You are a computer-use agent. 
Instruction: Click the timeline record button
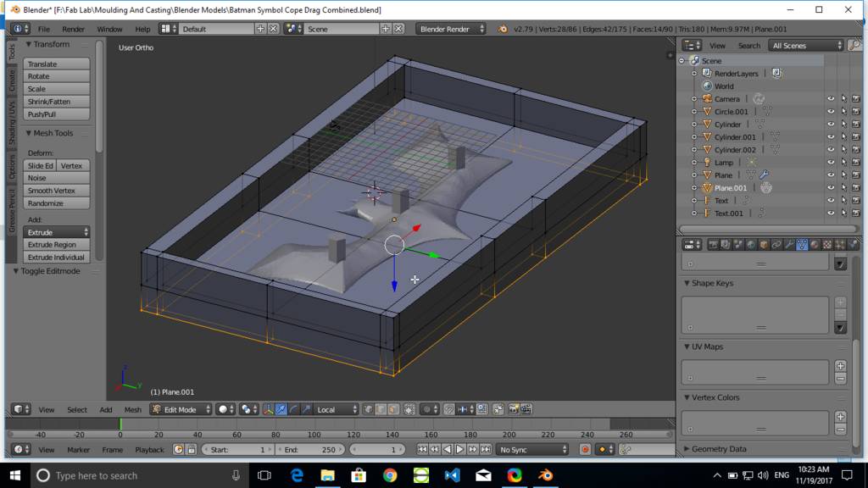585,450
